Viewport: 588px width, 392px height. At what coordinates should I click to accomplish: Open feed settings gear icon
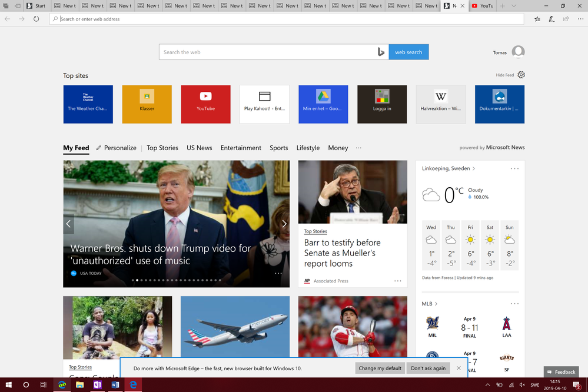[x=521, y=75]
